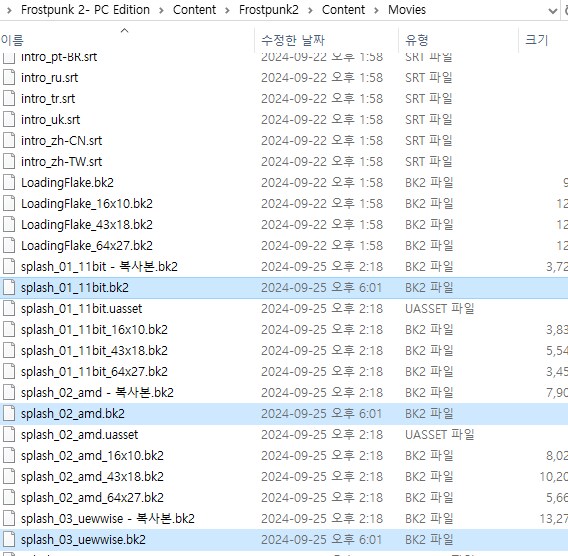Click file icon of intro_tr.srt
Screen dimensions: 568x556
[x=9, y=99]
